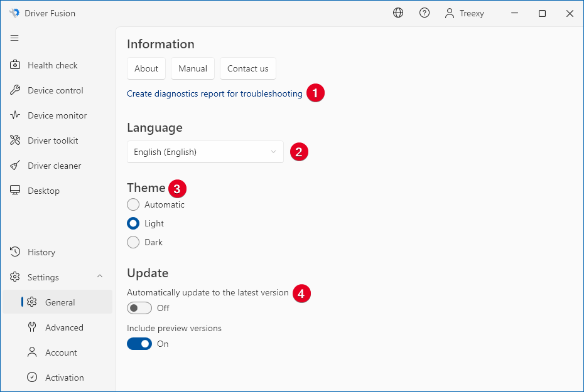Click the Account person icon
Screen dimensions: 584x392
(x=32, y=352)
